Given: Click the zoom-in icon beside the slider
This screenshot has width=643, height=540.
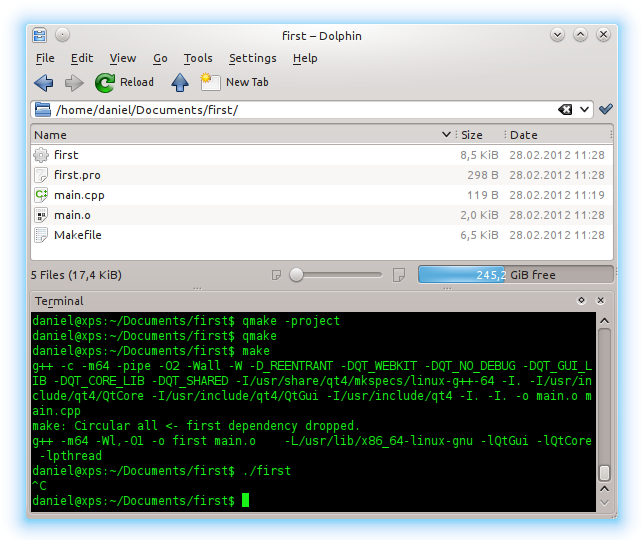Looking at the screenshot, I should pyautogui.click(x=397, y=274).
